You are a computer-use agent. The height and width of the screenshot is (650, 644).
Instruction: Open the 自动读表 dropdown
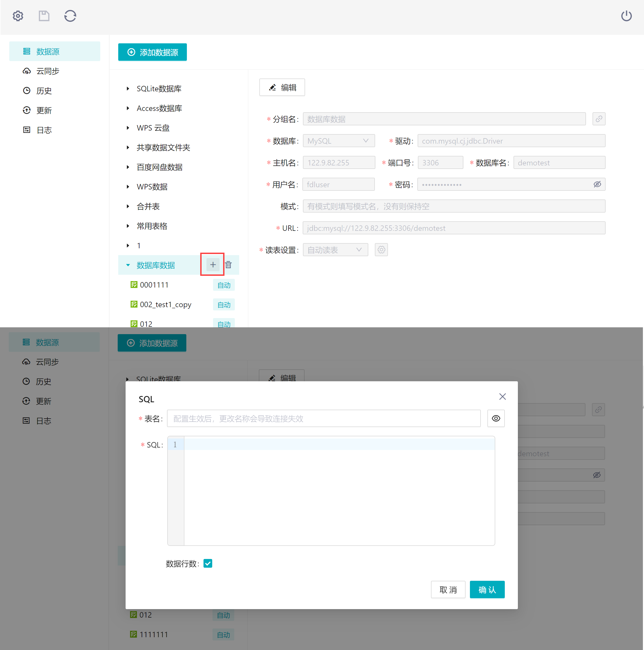click(x=335, y=250)
